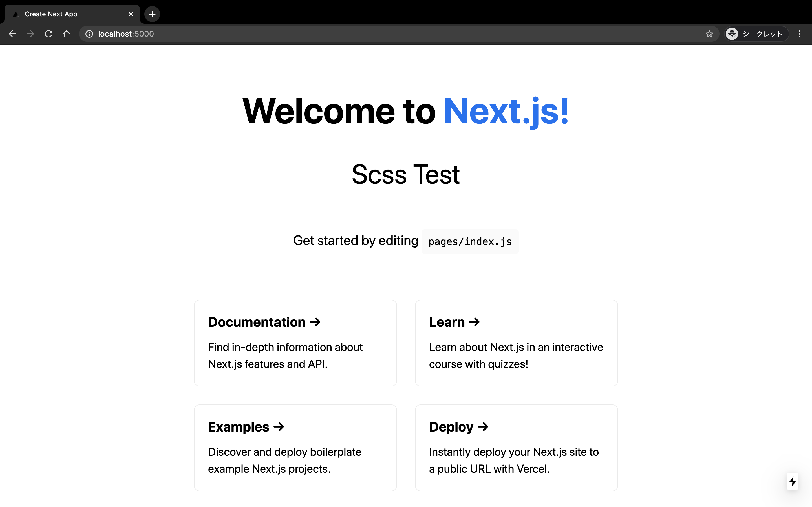Click the tab close X button

(x=130, y=14)
